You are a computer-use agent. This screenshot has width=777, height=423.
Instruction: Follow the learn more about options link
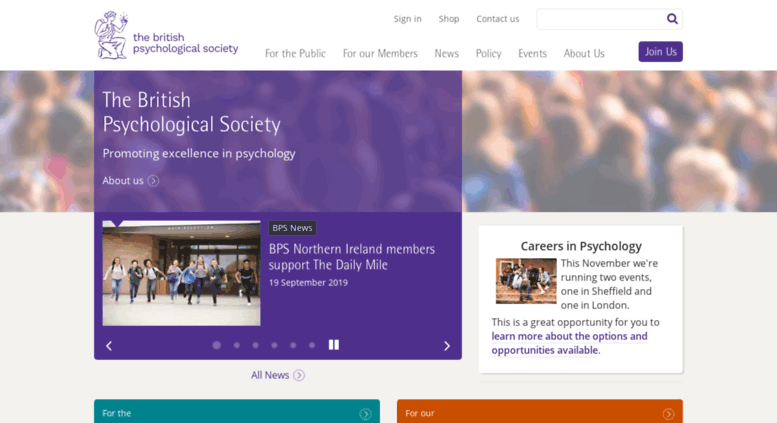click(x=569, y=343)
